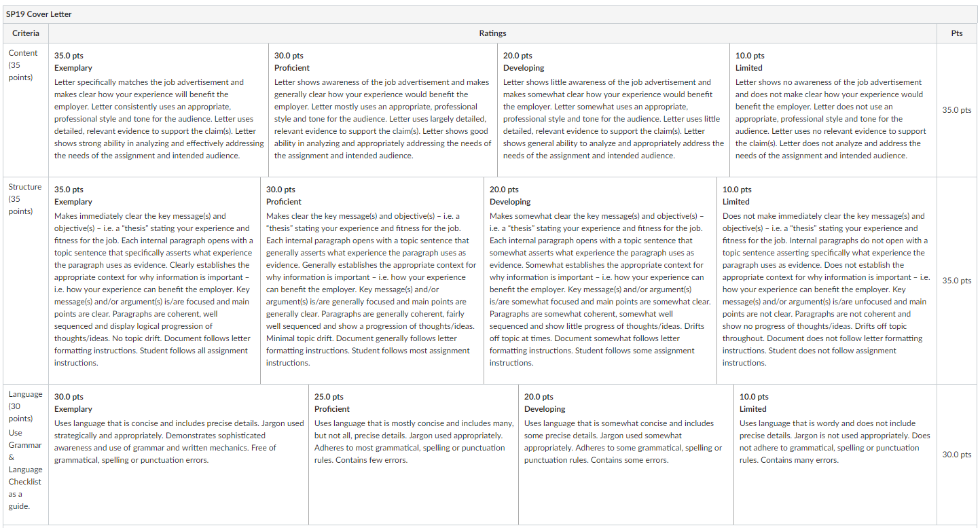Select Language Proficient 25.0 pts rating

414,454
